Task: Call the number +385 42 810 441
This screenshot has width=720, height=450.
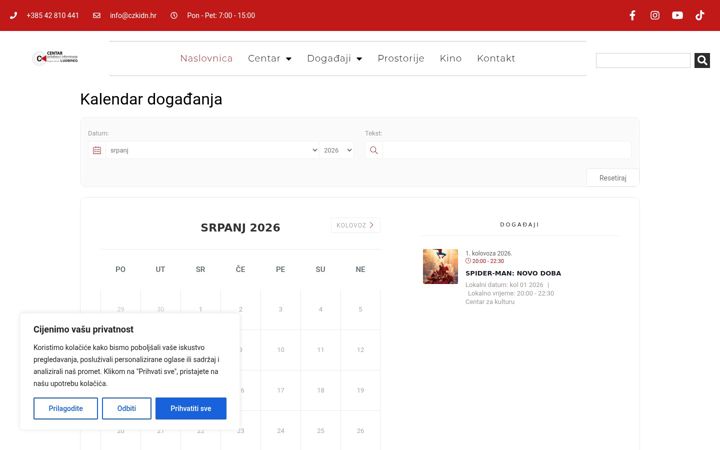Action: click(53, 16)
